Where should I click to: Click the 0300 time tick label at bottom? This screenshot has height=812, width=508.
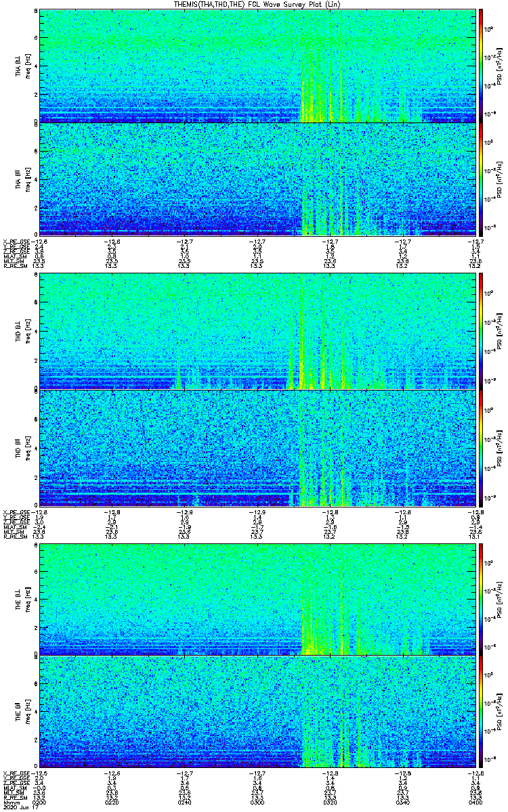pyautogui.click(x=257, y=803)
